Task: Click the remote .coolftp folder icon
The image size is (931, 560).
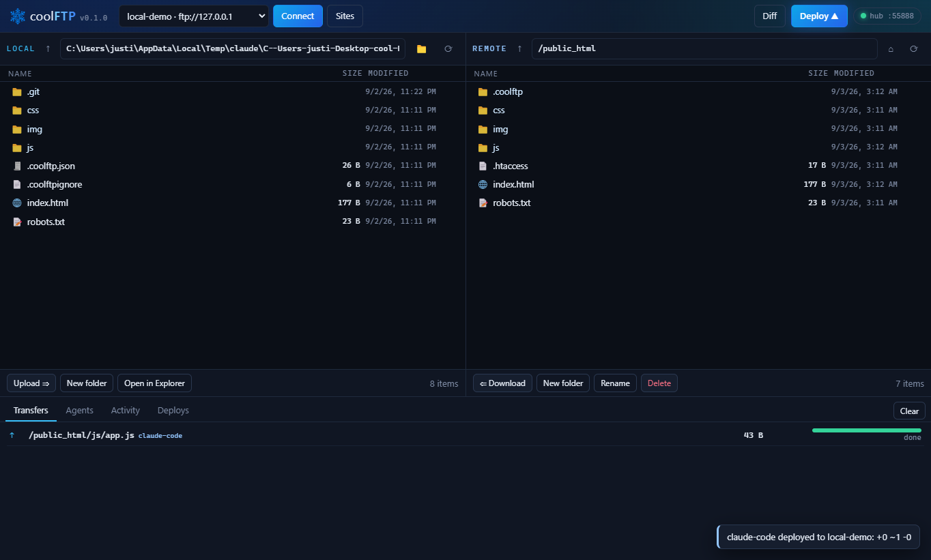Action: (483, 92)
